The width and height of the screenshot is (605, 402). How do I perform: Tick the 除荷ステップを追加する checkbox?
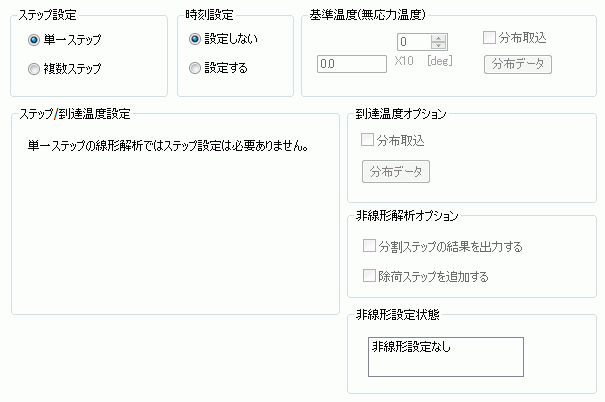pyautogui.click(x=369, y=275)
